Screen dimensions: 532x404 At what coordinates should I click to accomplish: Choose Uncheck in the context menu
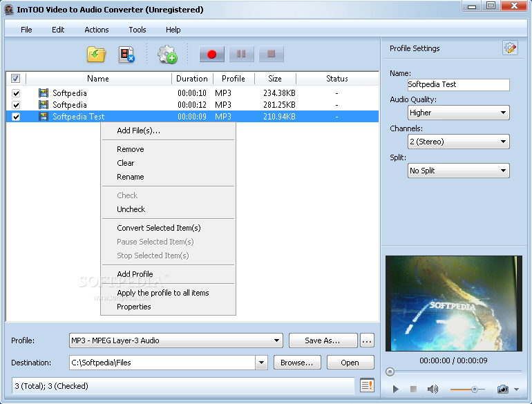tap(169, 209)
